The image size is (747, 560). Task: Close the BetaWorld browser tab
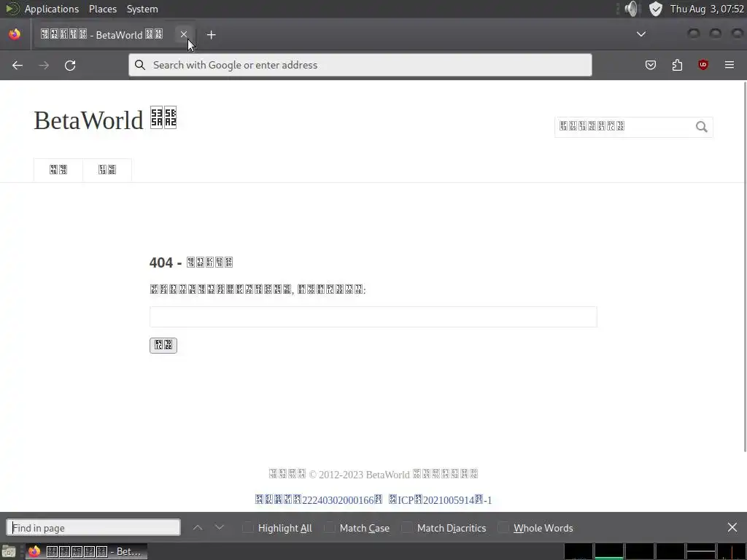point(183,34)
